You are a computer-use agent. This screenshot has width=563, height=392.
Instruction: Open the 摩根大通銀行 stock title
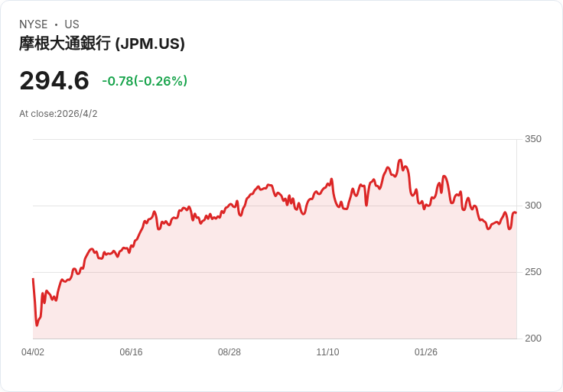[65, 44]
